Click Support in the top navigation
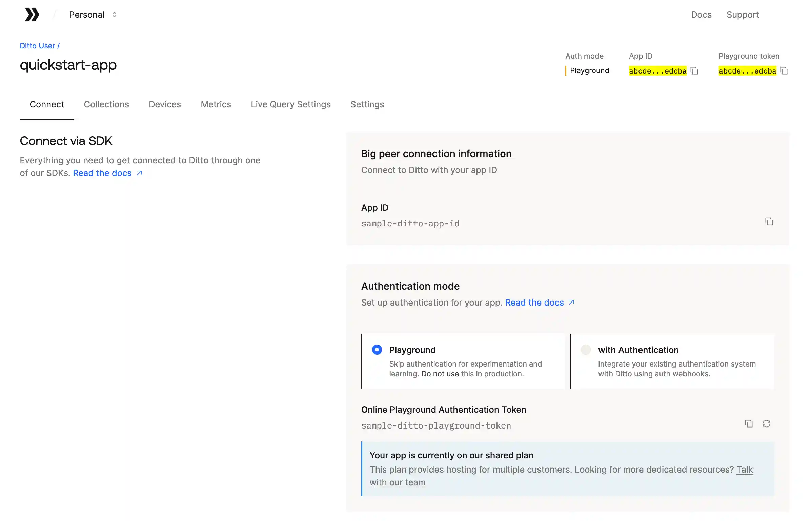This screenshot has height=521, width=812. pyautogui.click(x=743, y=15)
